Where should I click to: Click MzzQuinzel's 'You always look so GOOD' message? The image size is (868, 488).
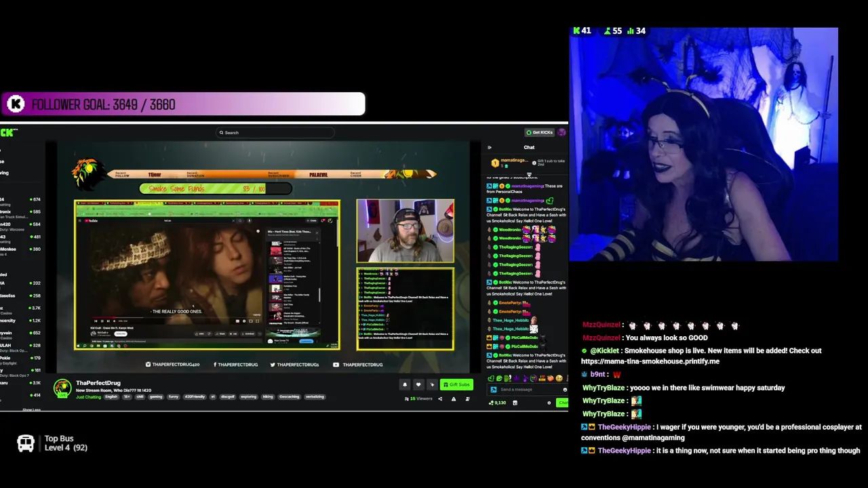coord(645,338)
